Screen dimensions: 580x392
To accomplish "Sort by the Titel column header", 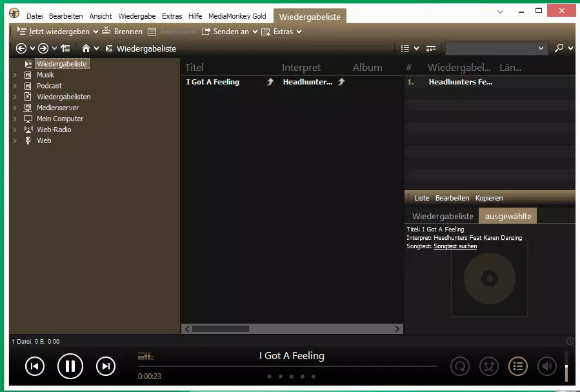I will click(194, 67).
